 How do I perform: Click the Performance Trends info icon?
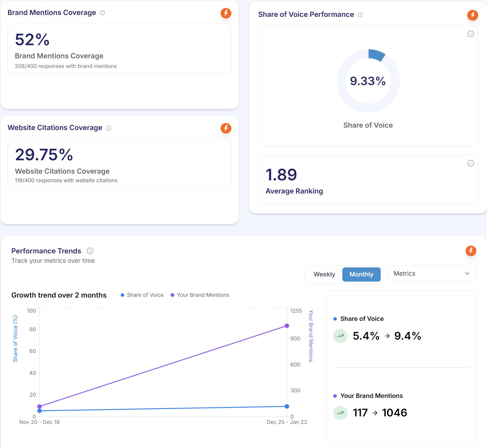click(x=90, y=251)
